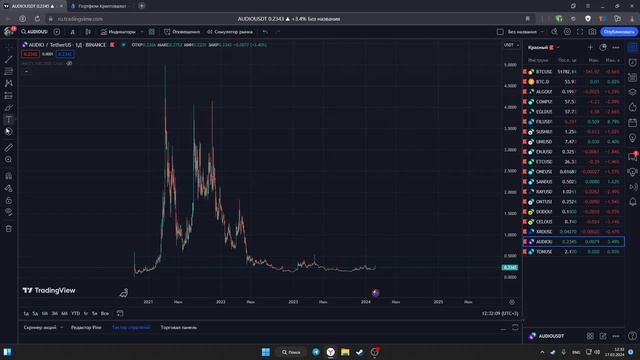
Task: Toggle magnet mode in left toolbar
Action: pos(9,176)
